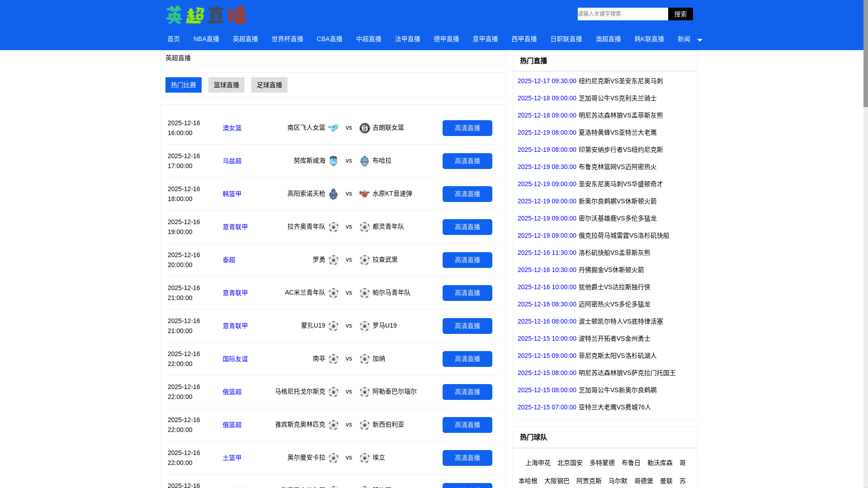Click the 蒙扎U19 soccer ball icon
Screen dimensions: 868x488
(333, 326)
